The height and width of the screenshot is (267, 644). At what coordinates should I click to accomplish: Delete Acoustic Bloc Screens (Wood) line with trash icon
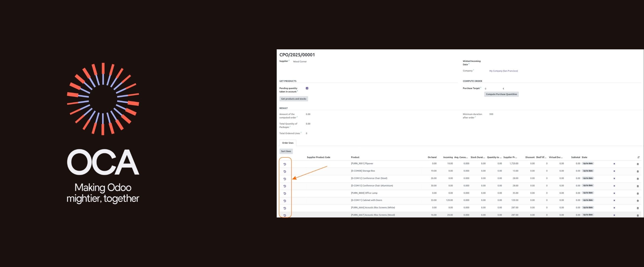point(638,216)
